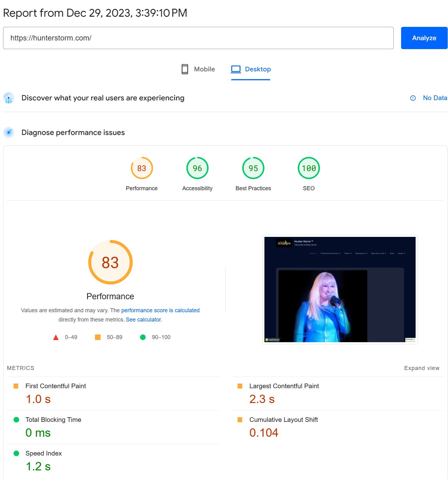448x479 pixels.
Task: Click the desktop laptop icon
Action: (x=236, y=69)
